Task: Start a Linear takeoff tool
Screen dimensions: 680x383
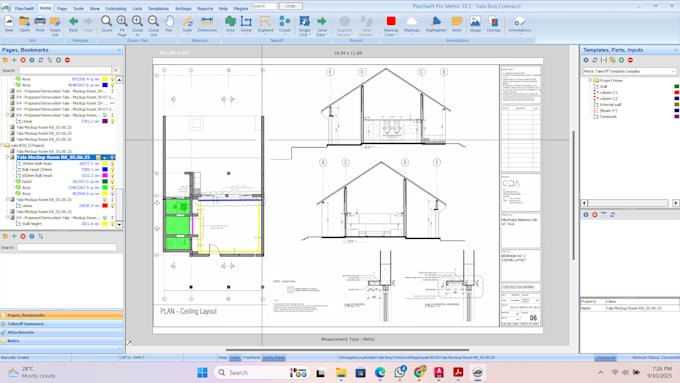Action: tap(246, 21)
